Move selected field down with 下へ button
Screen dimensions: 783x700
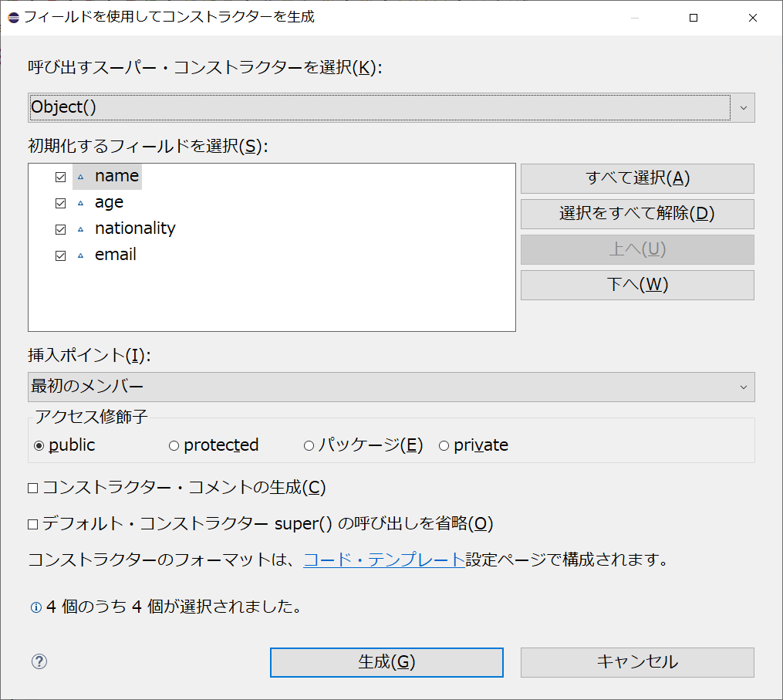[636, 285]
